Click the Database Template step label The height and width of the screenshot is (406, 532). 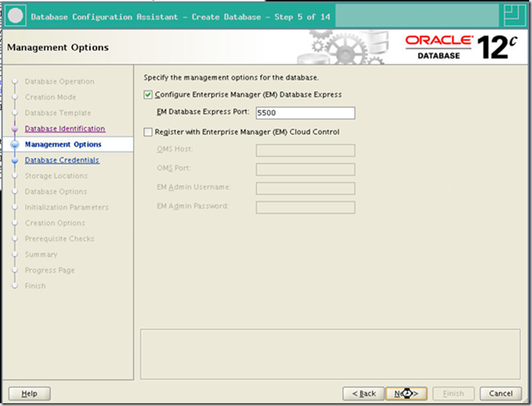click(x=58, y=112)
